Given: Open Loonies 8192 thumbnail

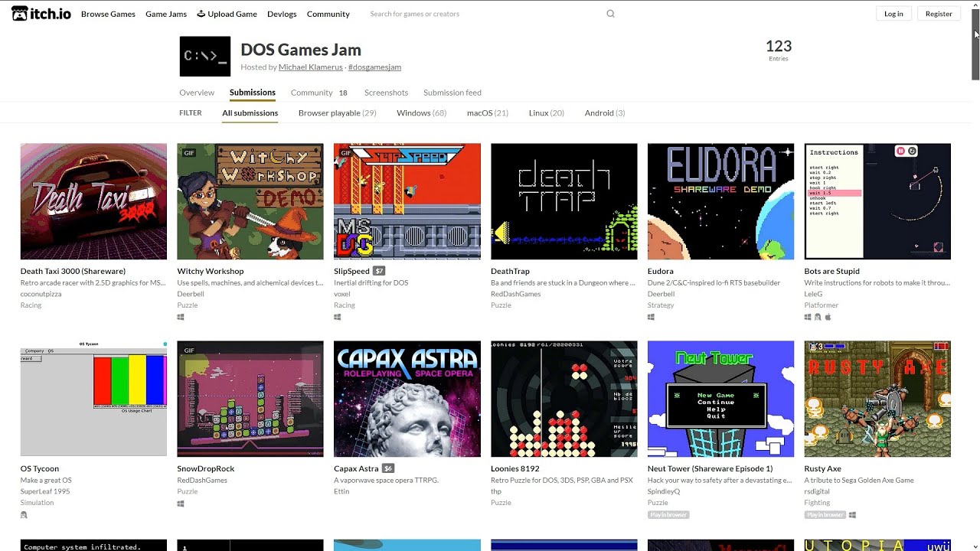Looking at the screenshot, I should 564,399.
